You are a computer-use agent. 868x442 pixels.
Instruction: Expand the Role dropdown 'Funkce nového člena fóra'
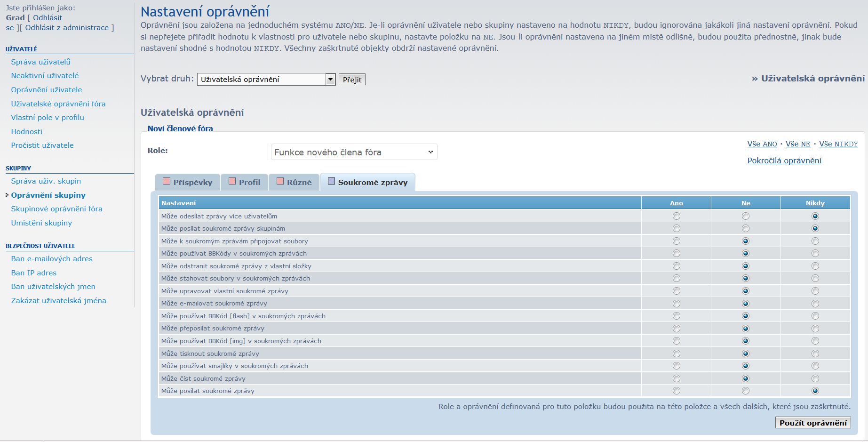coord(354,152)
